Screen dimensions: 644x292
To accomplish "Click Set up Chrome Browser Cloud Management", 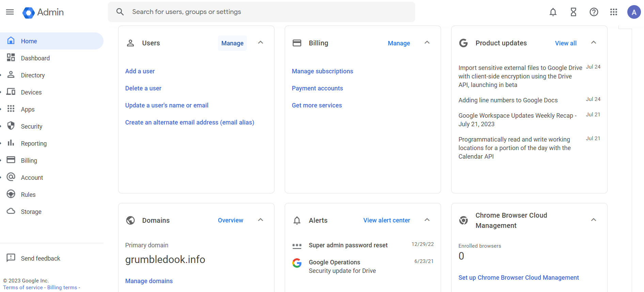I will [519, 278].
